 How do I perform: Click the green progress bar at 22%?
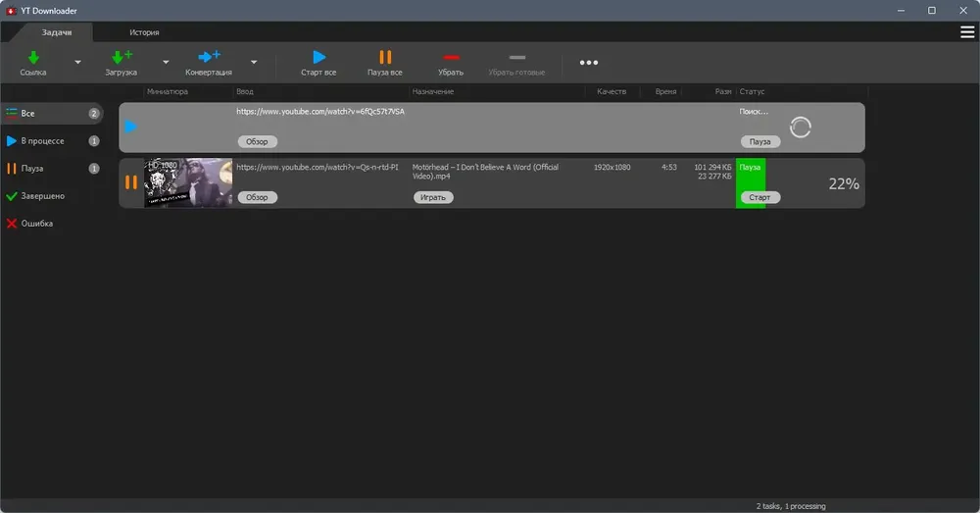pos(751,182)
